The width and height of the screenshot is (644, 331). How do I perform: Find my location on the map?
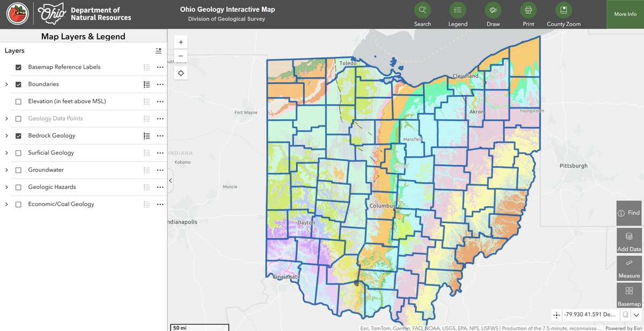point(181,73)
